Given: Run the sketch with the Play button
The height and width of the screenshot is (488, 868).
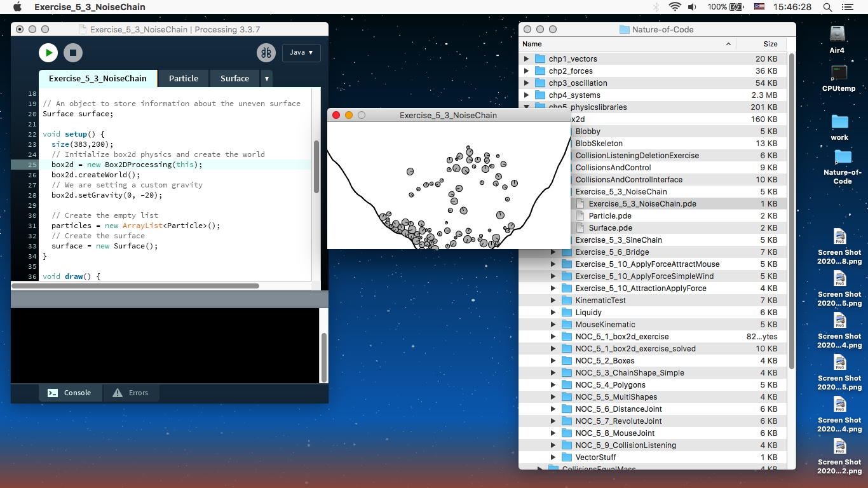Looking at the screenshot, I should tap(48, 53).
